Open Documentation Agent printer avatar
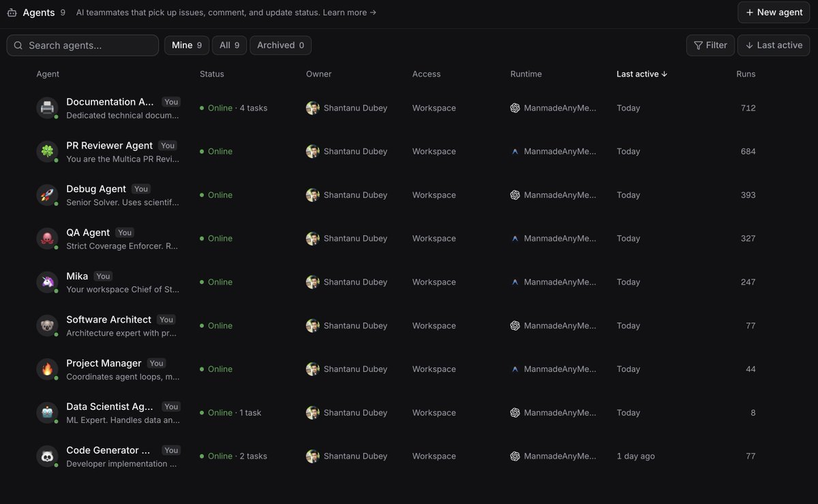Viewport: 818px width, 504px height. [47, 108]
